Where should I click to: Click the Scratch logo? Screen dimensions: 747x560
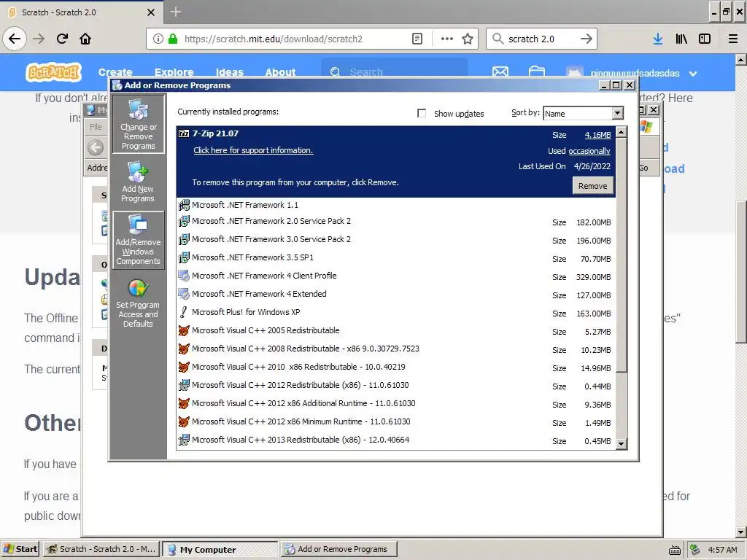click(53, 72)
